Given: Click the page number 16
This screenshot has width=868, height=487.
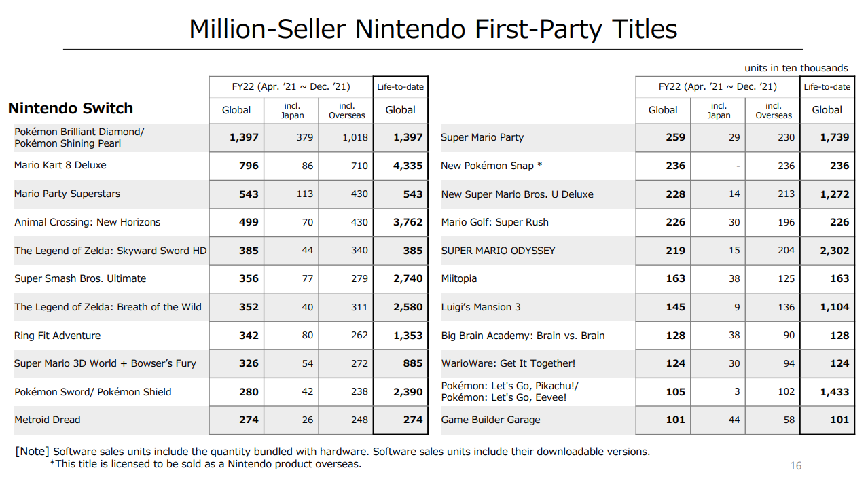Looking at the screenshot, I should click(x=796, y=466).
